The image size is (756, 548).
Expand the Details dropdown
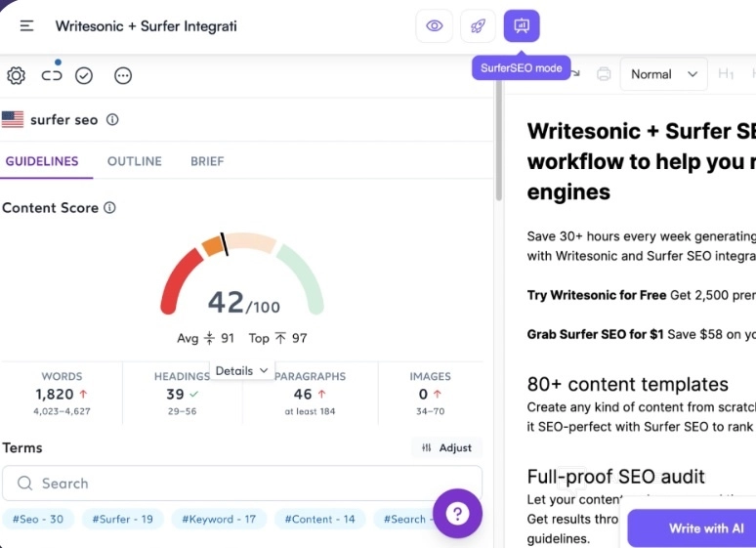tap(241, 370)
